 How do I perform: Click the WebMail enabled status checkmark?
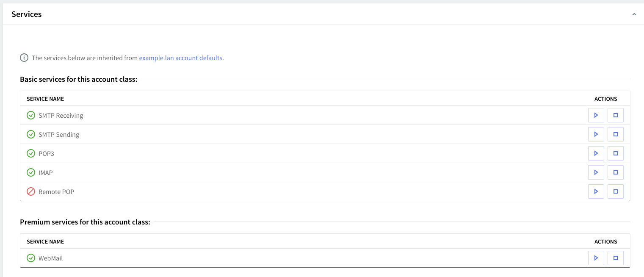[x=31, y=258]
